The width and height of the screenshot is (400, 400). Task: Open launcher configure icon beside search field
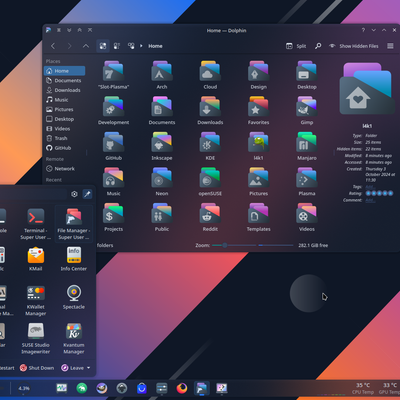pos(74,194)
